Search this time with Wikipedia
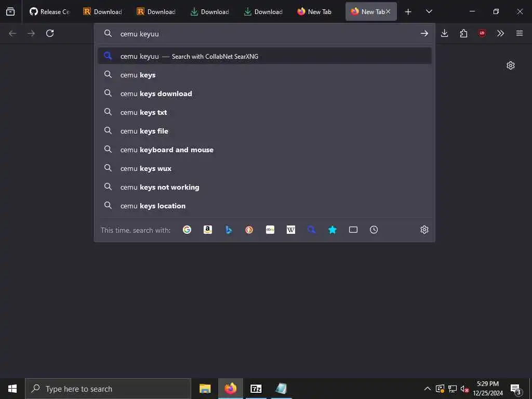The height and width of the screenshot is (399, 532). pyautogui.click(x=291, y=230)
